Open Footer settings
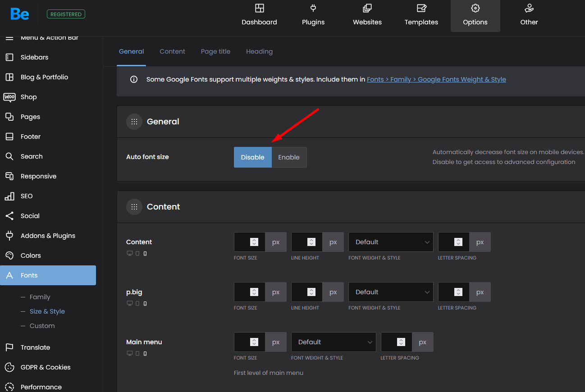 48,137
